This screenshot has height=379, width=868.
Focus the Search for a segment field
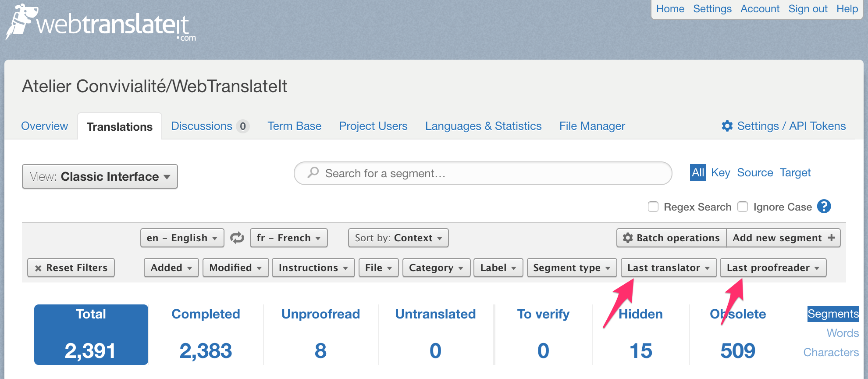[x=483, y=173]
